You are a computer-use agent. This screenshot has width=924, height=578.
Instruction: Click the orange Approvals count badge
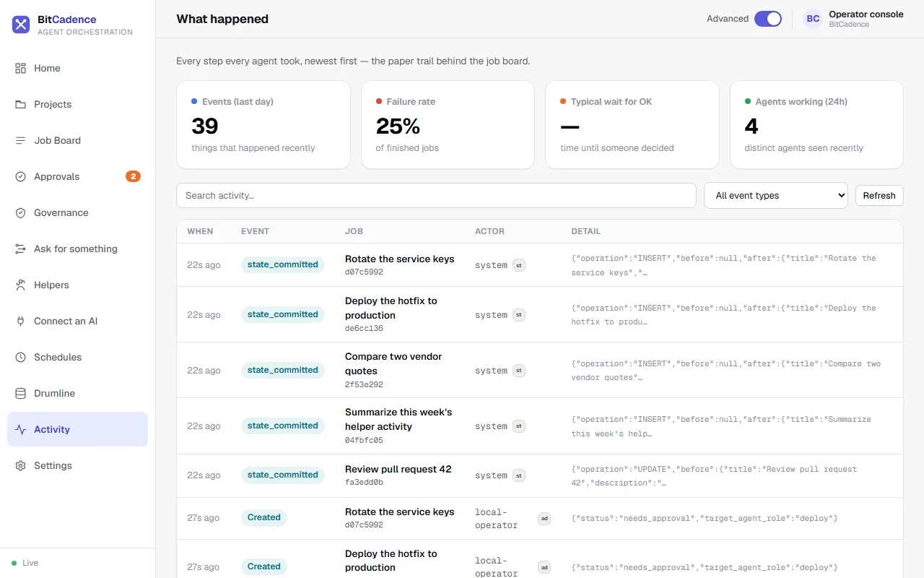pos(133,176)
